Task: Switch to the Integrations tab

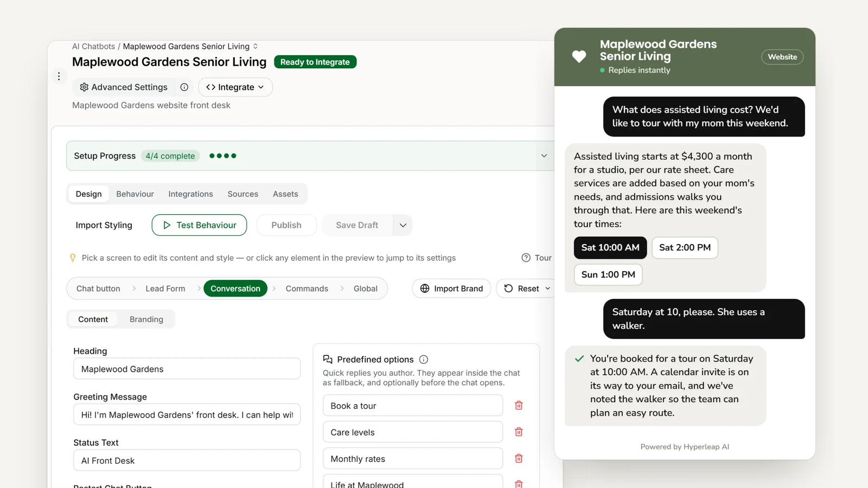Action: pyautogui.click(x=190, y=194)
